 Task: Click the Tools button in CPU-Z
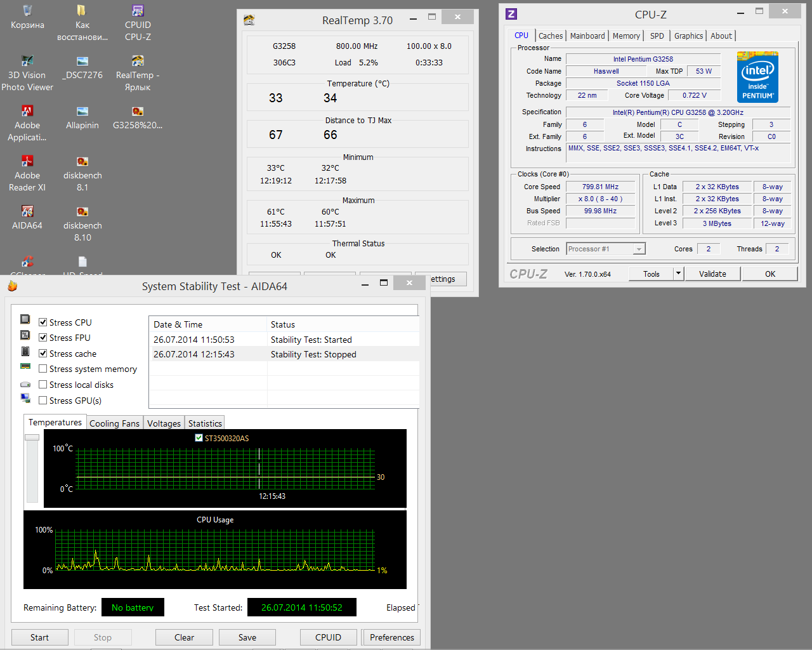coord(651,274)
